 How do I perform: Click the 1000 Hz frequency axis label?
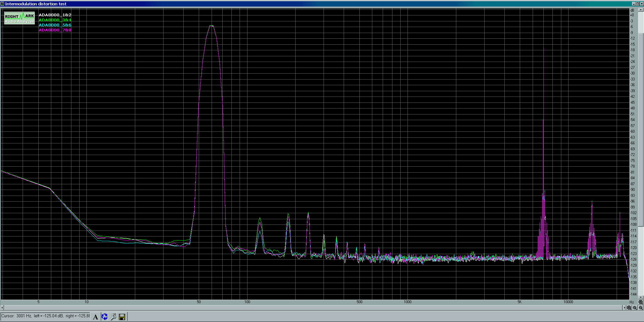[407, 302]
